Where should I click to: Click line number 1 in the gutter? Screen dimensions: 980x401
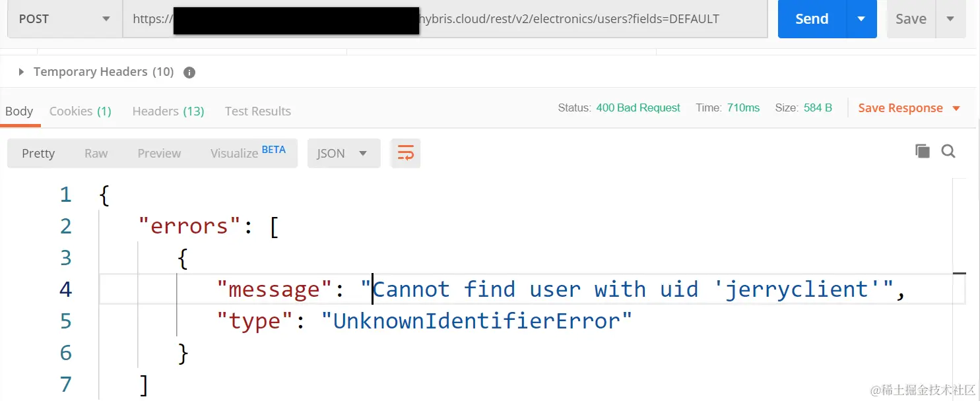click(65, 195)
